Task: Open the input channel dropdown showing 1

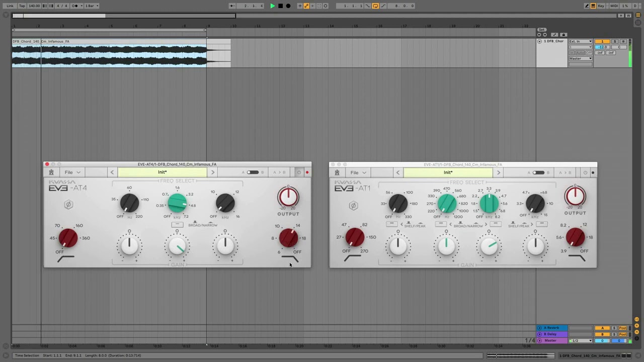Action: pos(581,47)
